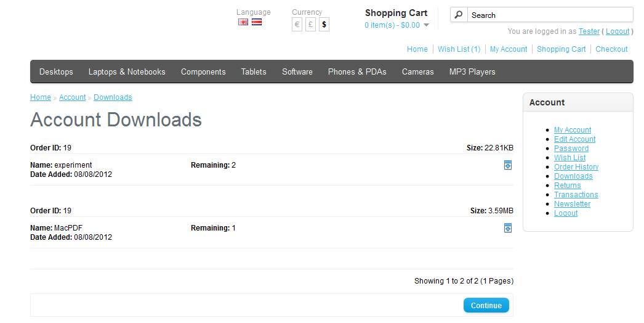Open the Desktops category menu
Viewport: 644px width, 323px height.
point(56,72)
